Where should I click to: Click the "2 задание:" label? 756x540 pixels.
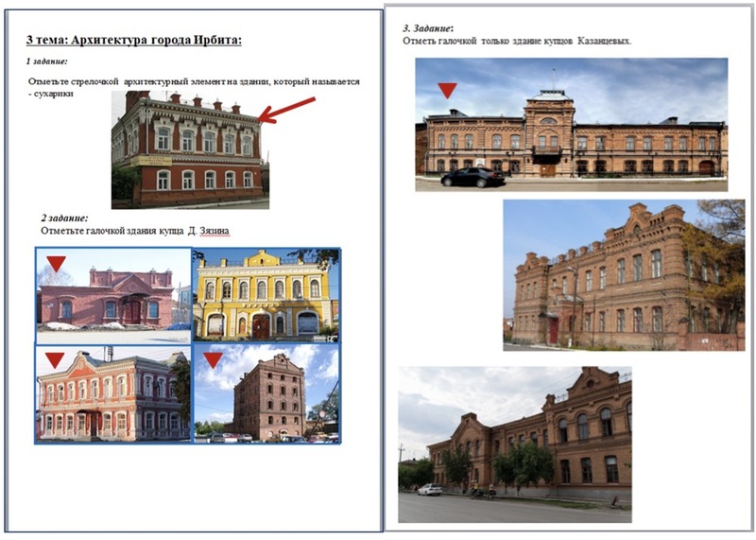point(64,218)
